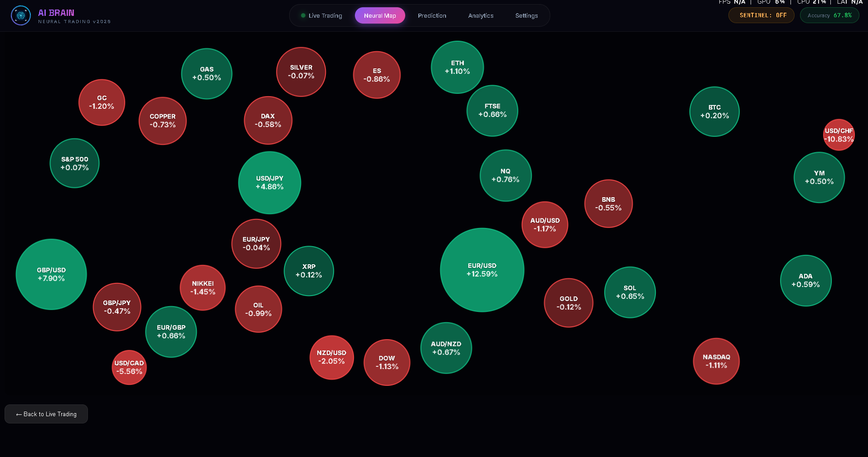The height and width of the screenshot is (457, 868).
Task: Click the ETH +1.10% node
Action: (x=457, y=67)
